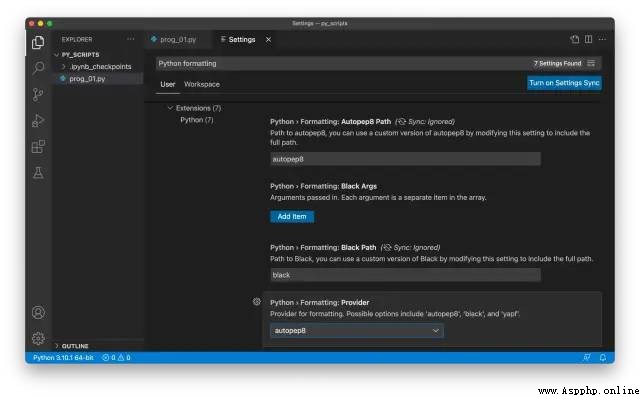Click the Autopep8 Path input field
Image resolution: width=640 pixels, height=397 pixels.
[x=406, y=159]
